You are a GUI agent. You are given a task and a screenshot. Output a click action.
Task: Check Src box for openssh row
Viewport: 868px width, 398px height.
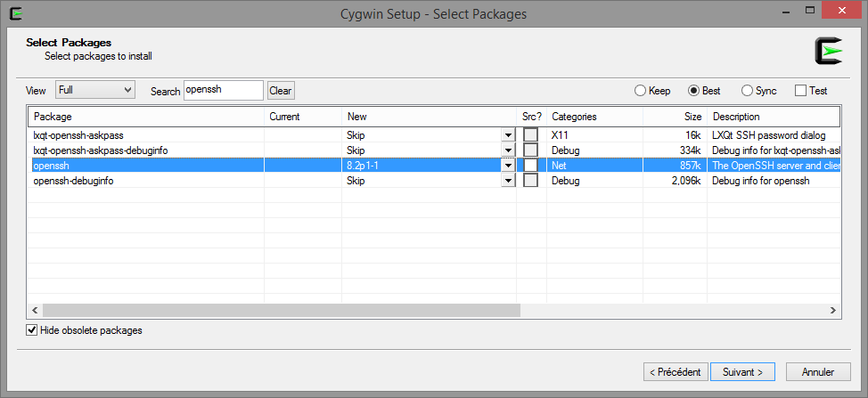coord(531,165)
